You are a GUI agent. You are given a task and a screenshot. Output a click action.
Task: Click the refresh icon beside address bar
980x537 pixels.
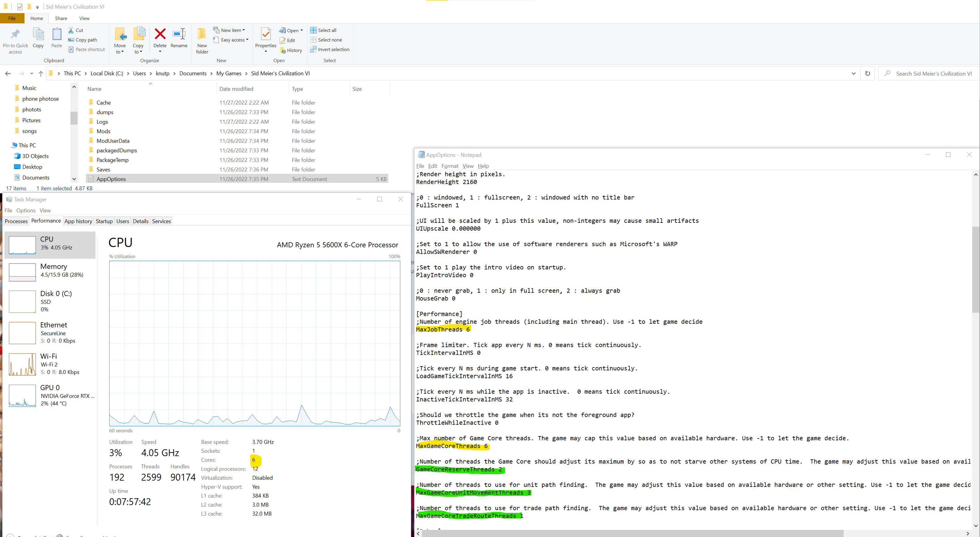pos(867,73)
